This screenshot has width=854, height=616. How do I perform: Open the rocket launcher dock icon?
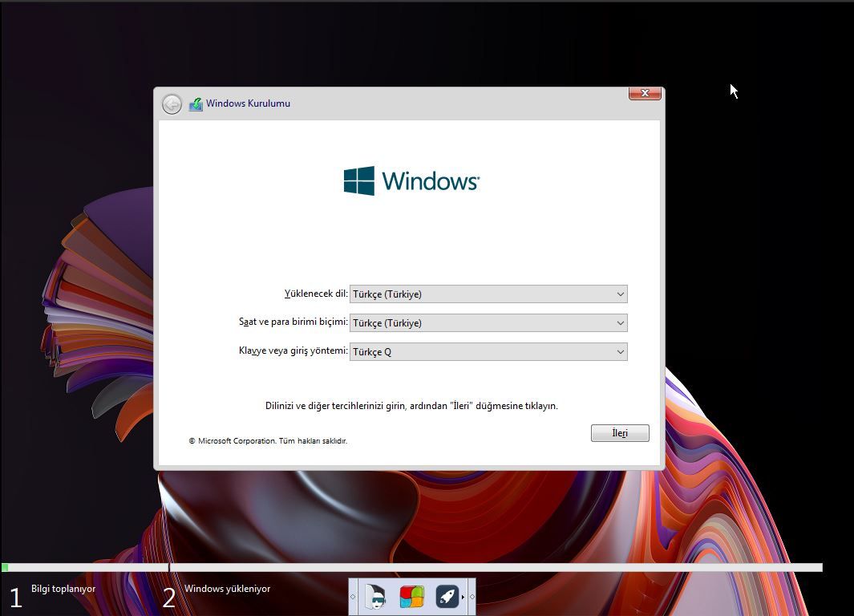click(447, 597)
